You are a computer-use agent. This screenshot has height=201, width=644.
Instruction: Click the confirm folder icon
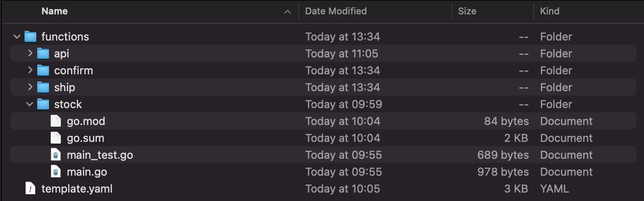pyautogui.click(x=43, y=71)
